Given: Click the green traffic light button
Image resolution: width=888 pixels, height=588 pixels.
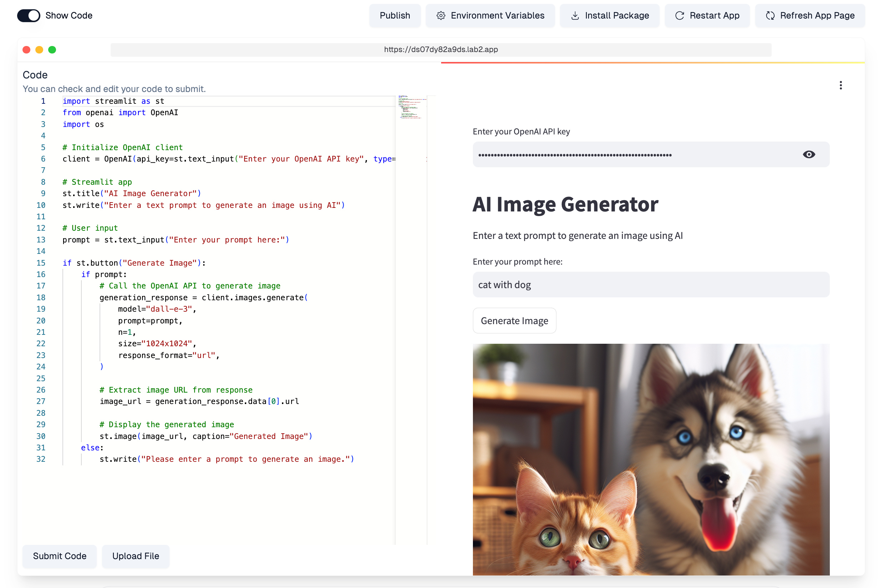Looking at the screenshot, I should [52, 49].
